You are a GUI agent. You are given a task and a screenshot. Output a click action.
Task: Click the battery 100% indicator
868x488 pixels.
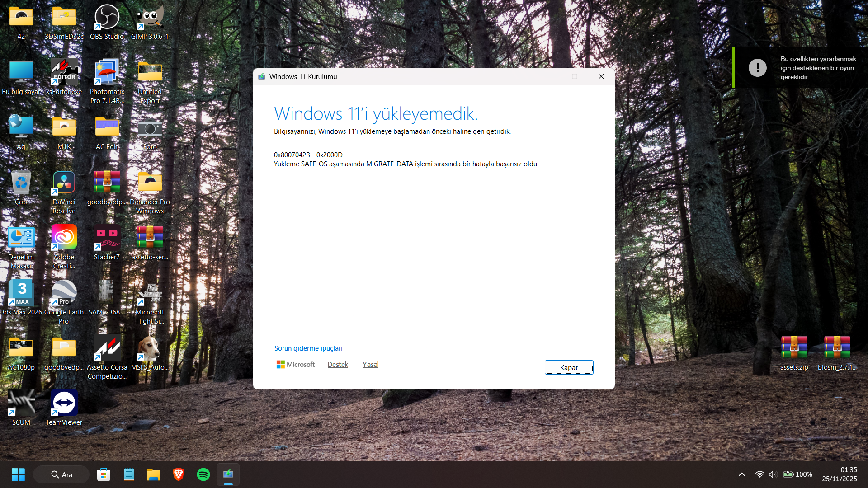click(x=797, y=474)
